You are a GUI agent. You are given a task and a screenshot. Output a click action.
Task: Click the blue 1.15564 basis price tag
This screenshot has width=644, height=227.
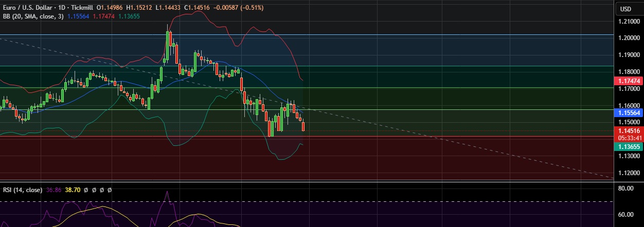(x=628, y=112)
